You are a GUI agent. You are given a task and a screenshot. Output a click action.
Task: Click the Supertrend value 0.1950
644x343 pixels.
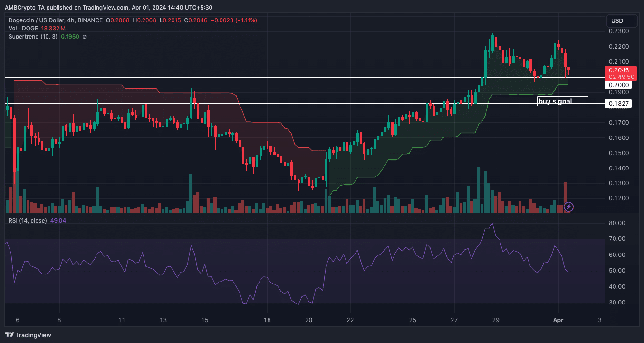click(x=69, y=37)
